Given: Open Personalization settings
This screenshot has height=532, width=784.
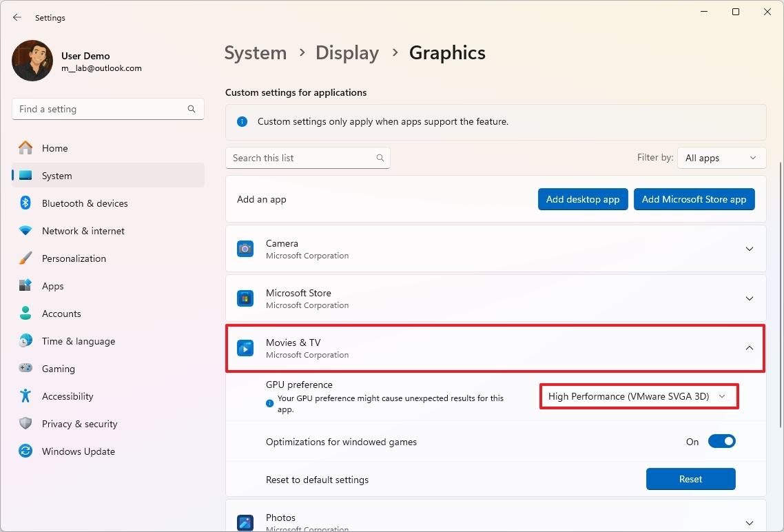Looking at the screenshot, I should pos(108,258).
